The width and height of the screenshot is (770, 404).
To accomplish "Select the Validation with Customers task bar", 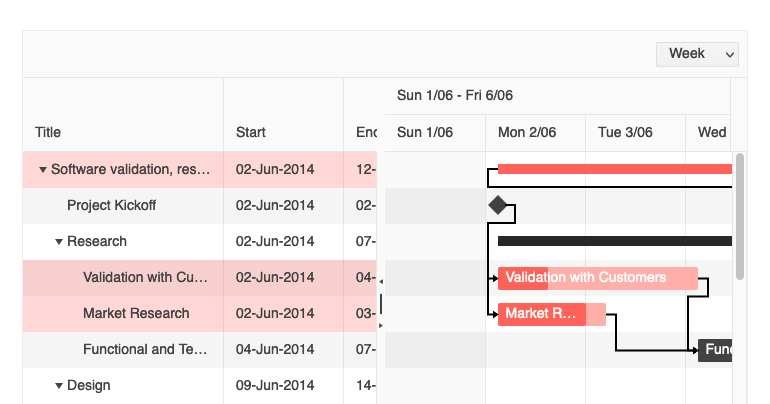I will (x=597, y=278).
